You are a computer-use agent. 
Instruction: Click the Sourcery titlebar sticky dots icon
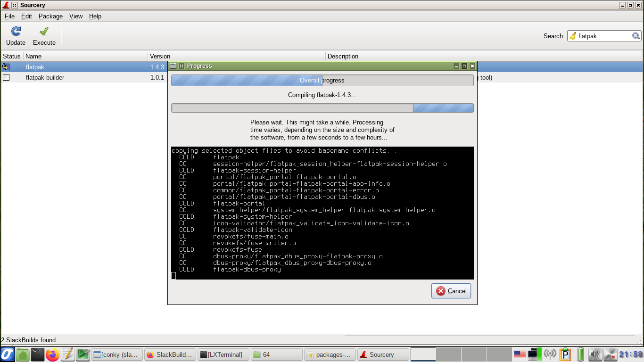coord(15,5)
